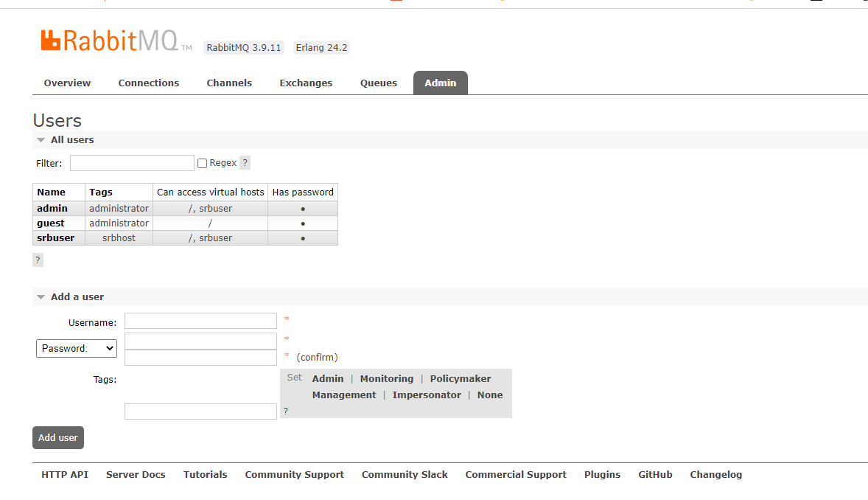Click the srbhost tag cell
The height and width of the screenshot is (500, 868).
click(x=119, y=237)
